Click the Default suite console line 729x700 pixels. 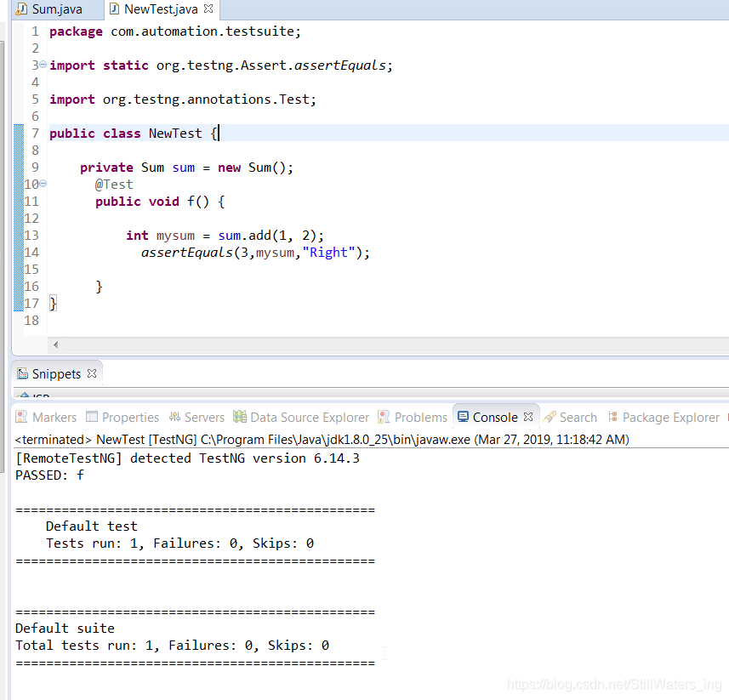[x=65, y=629]
